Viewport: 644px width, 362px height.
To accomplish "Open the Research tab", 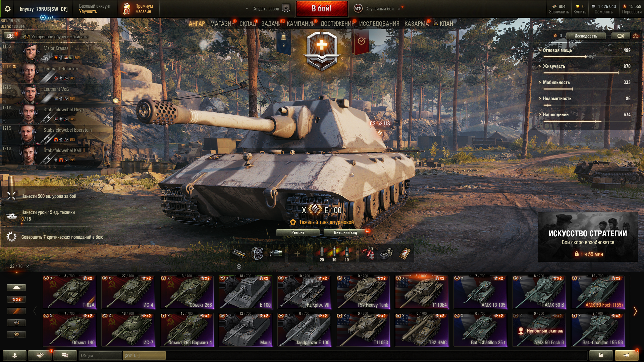I will click(379, 24).
